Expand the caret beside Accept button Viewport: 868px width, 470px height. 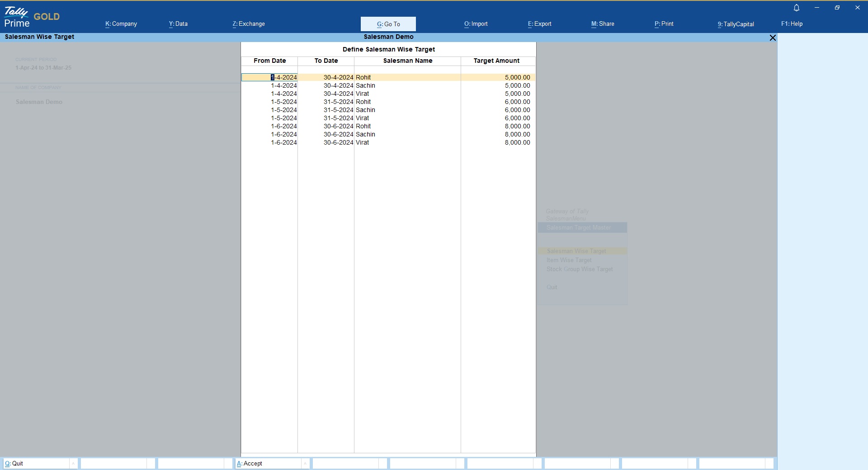pos(305,463)
